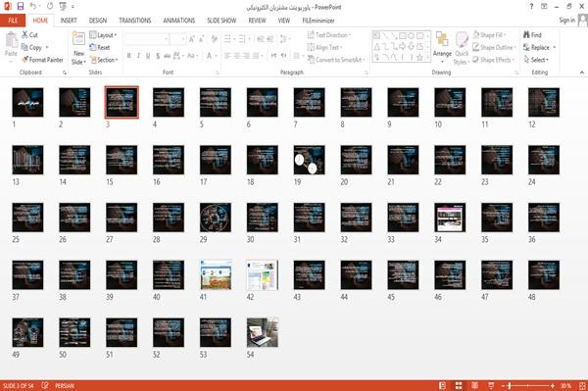Expand the Select dropdown in Editing
The width and height of the screenshot is (588, 391).
point(536,60)
